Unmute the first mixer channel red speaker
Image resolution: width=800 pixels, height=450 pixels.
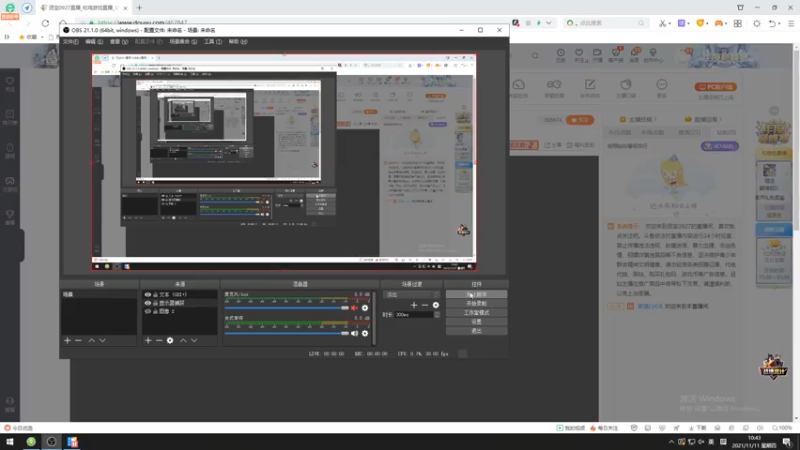click(355, 308)
